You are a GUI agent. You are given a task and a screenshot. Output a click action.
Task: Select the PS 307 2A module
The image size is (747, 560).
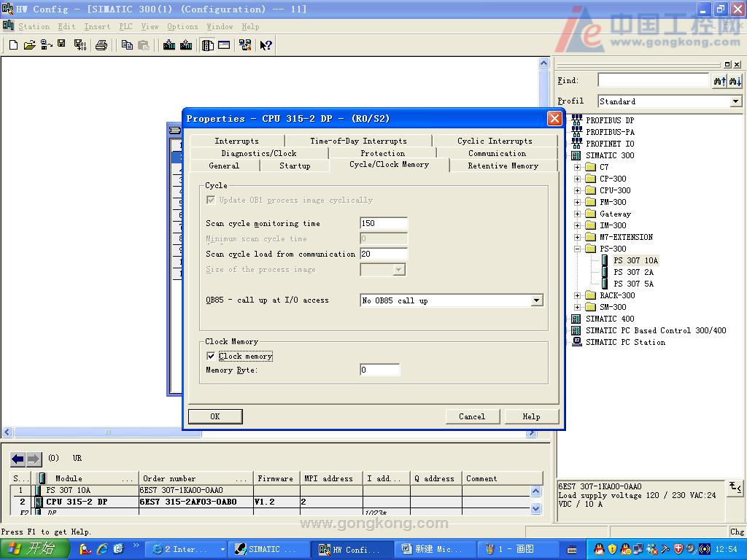tap(633, 273)
